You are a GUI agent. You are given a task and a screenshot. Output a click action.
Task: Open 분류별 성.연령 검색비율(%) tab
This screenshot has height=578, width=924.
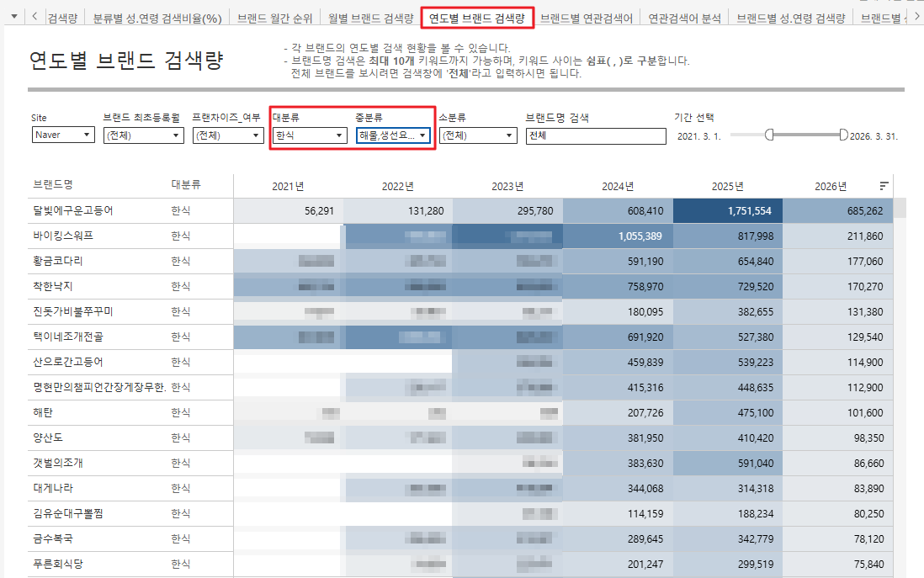click(157, 18)
